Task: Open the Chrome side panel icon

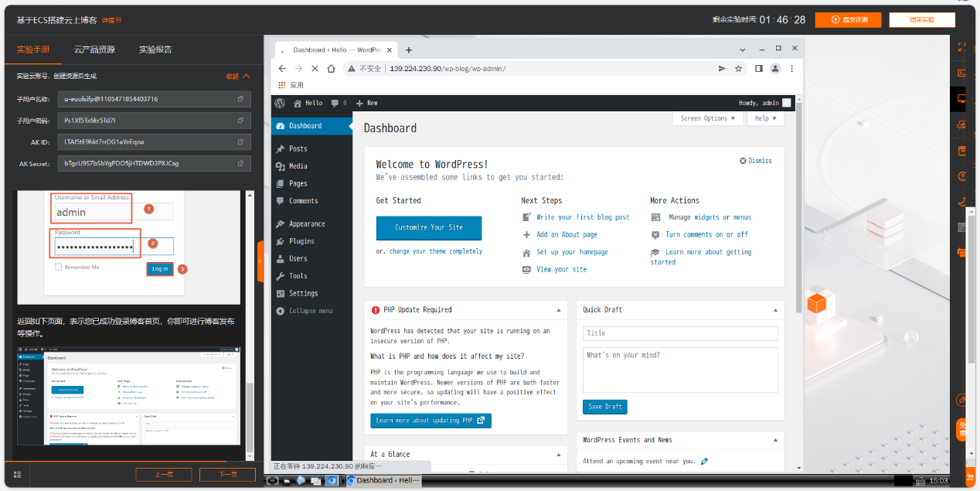Action: pyautogui.click(x=759, y=68)
